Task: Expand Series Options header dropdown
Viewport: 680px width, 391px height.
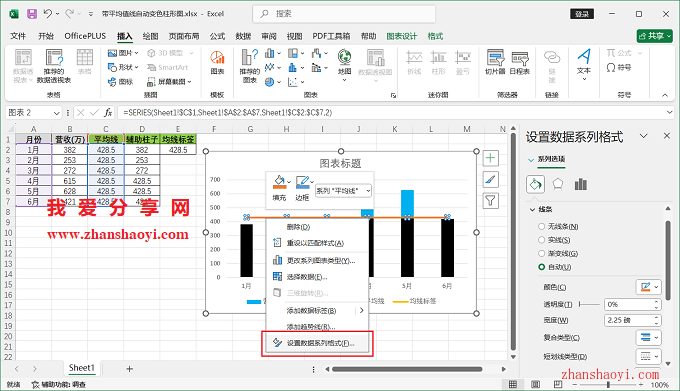Action: [531, 160]
